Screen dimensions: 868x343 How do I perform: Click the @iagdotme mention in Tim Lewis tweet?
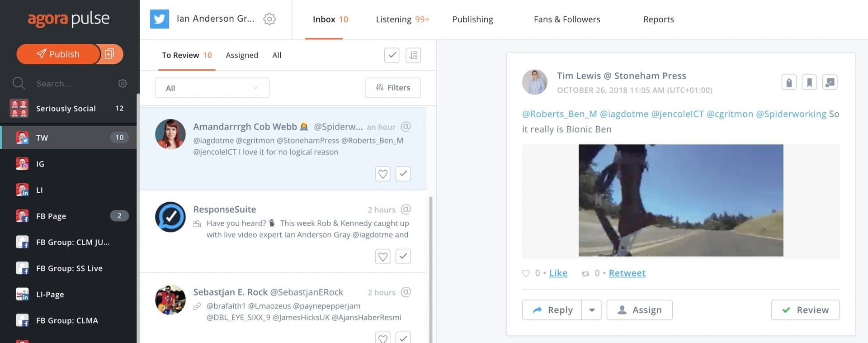click(x=624, y=114)
